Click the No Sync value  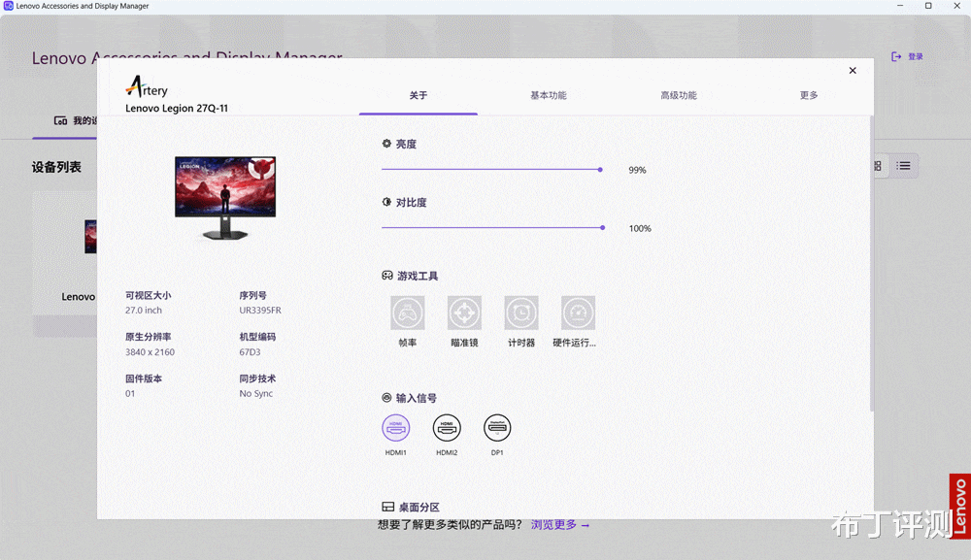click(x=255, y=393)
